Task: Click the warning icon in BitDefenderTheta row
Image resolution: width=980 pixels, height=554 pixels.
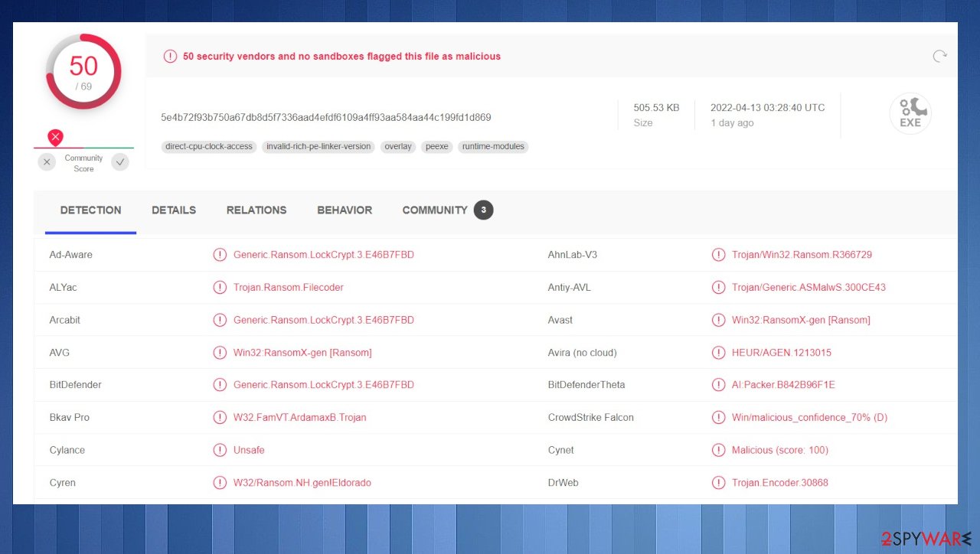Action: pyautogui.click(x=718, y=385)
